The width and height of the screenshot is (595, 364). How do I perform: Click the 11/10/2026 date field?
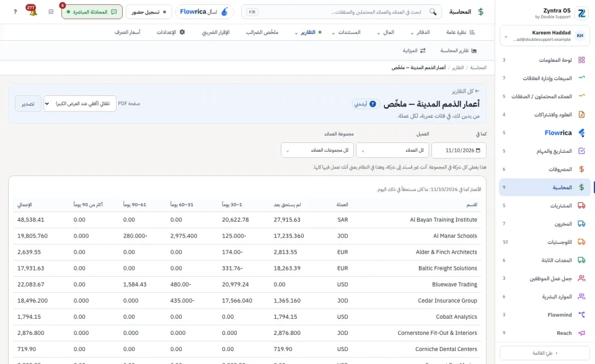(459, 150)
